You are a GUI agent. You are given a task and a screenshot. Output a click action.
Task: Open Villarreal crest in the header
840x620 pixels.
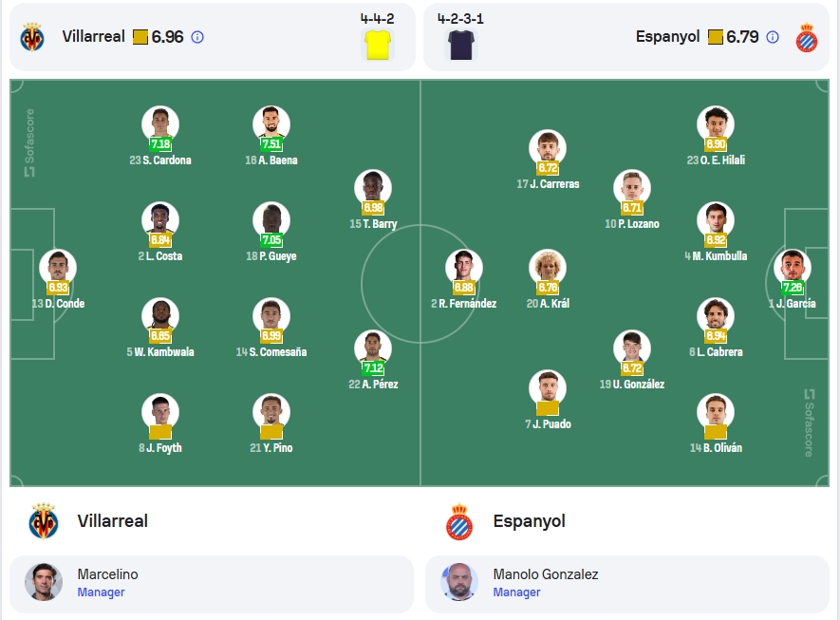[32, 37]
